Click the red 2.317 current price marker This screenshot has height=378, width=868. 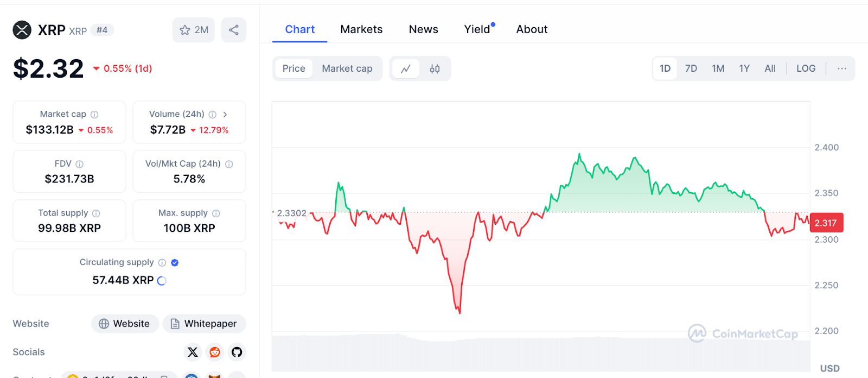826,223
